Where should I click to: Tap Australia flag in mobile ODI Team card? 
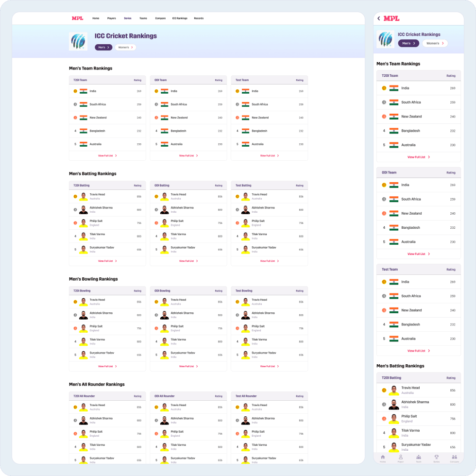(x=394, y=242)
